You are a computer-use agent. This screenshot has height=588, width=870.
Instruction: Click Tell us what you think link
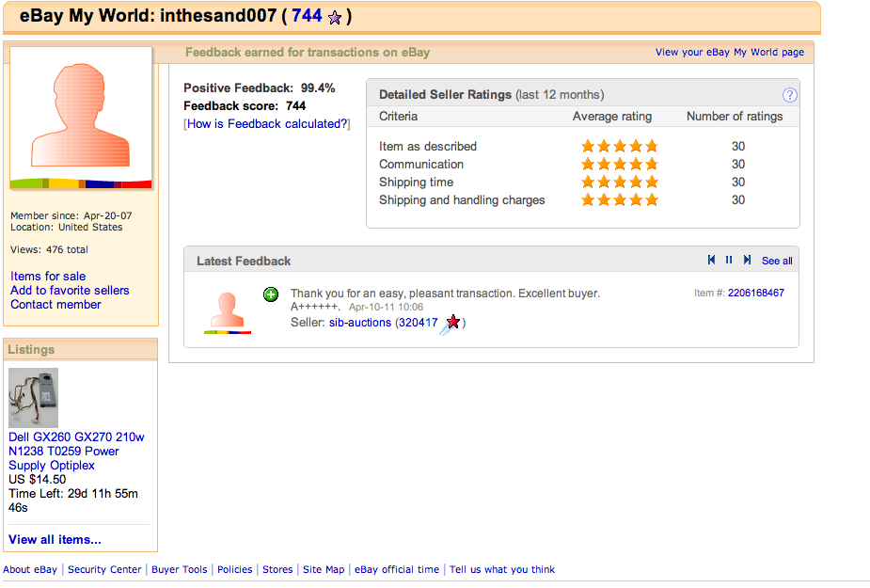[x=502, y=570]
